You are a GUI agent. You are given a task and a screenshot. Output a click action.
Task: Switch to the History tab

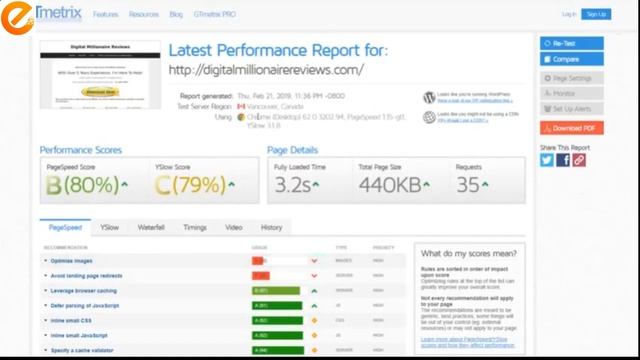pyautogui.click(x=271, y=227)
